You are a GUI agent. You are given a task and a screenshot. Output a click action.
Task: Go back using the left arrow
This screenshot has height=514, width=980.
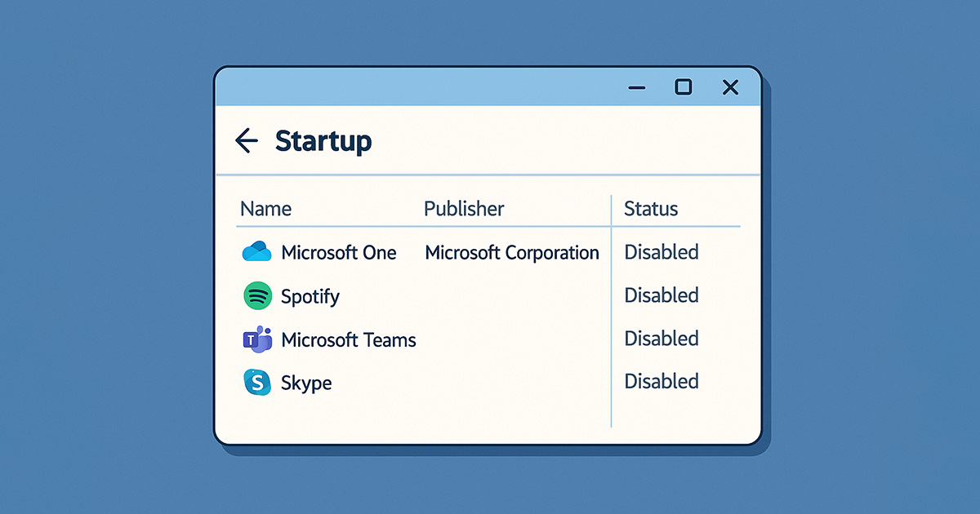(x=247, y=141)
